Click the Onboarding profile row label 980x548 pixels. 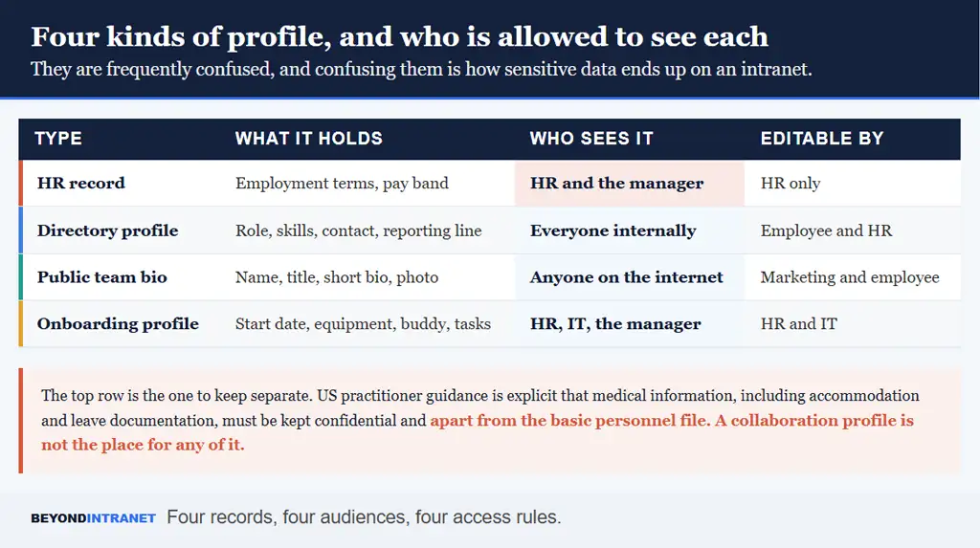(118, 323)
